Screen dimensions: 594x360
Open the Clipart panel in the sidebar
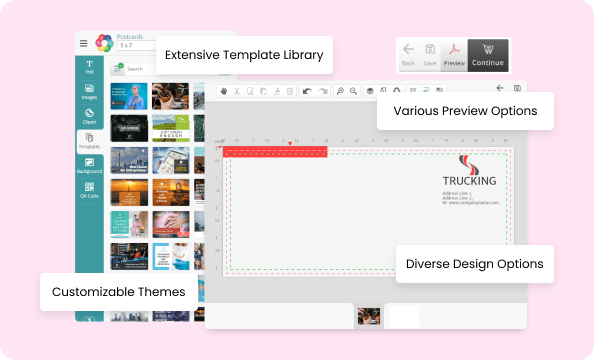click(x=89, y=117)
